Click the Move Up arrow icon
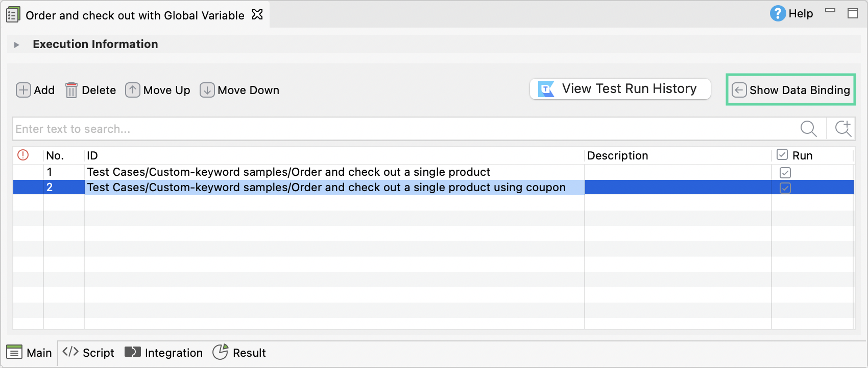 pos(133,90)
